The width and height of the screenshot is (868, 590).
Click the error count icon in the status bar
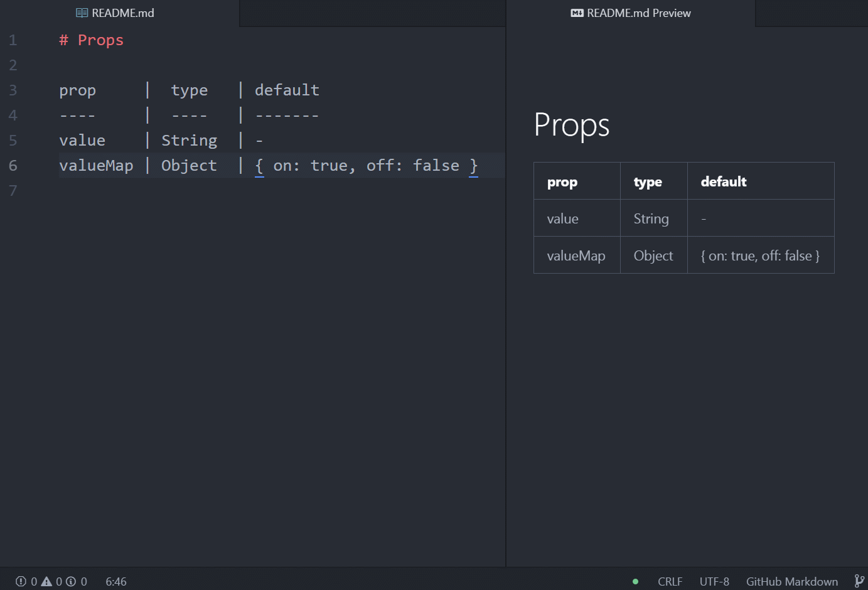click(21, 581)
